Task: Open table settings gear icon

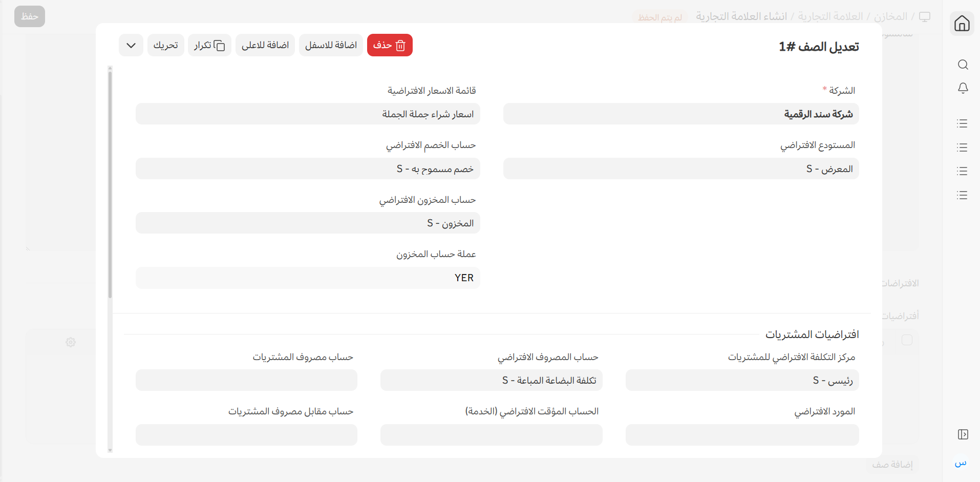Action: tap(71, 342)
